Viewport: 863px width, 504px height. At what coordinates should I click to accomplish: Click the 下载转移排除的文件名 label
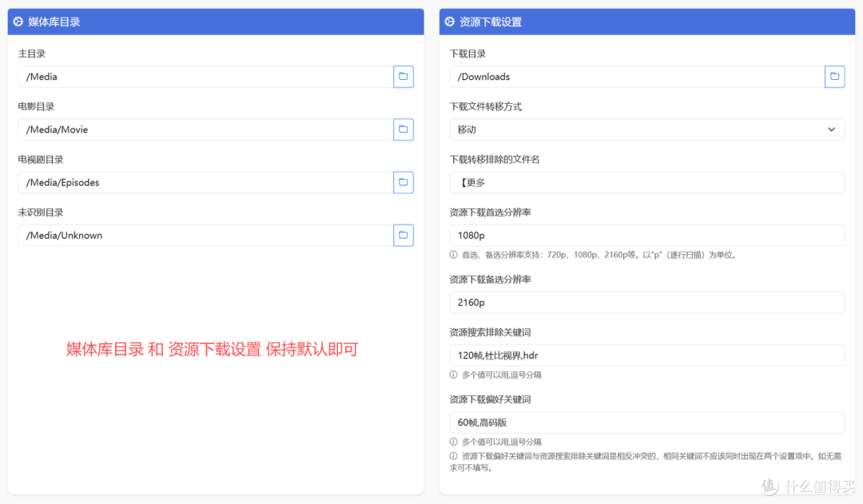point(495,160)
